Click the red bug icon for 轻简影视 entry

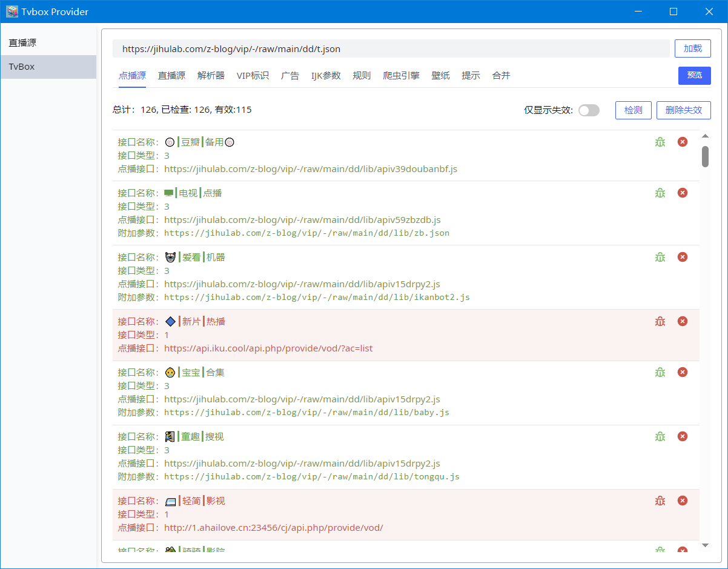(660, 501)
